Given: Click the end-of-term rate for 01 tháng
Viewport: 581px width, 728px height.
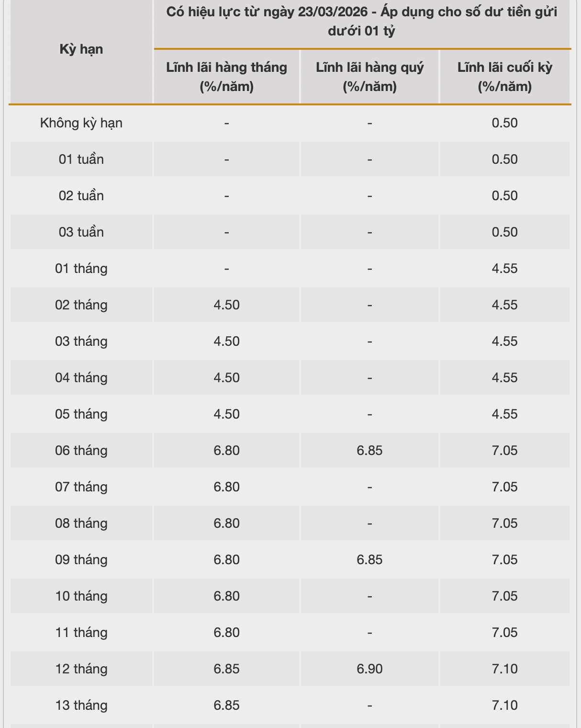Looking at the screenshot, I should click(505, 269).
